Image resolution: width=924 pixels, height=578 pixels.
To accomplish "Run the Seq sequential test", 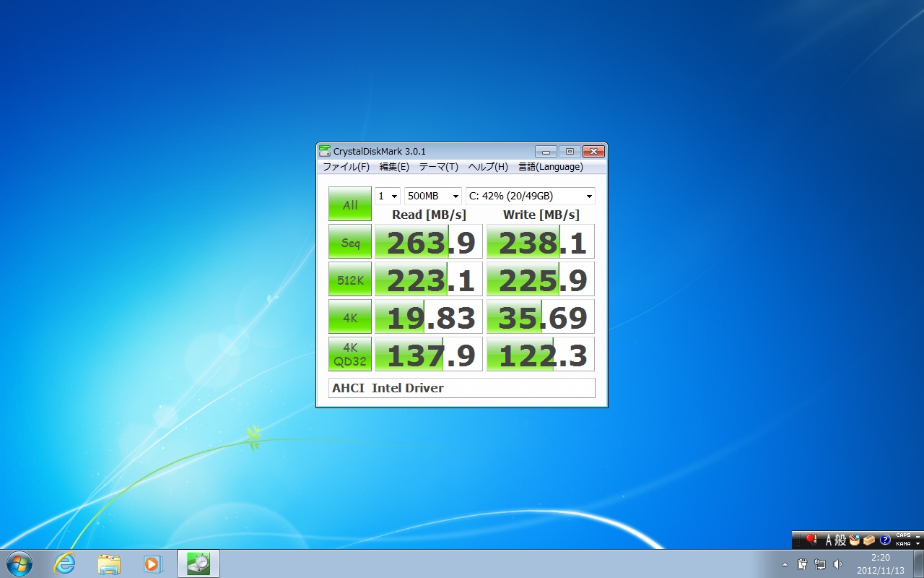I will [350, 242].
